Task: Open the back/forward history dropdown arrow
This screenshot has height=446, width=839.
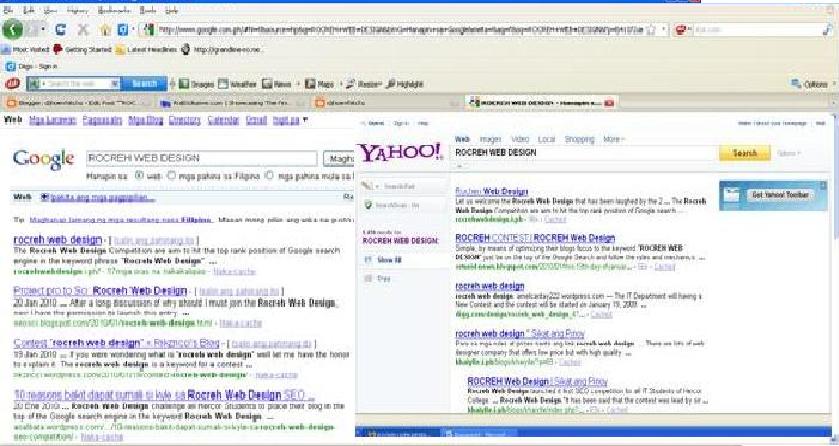Action: [x=43, y=29]
